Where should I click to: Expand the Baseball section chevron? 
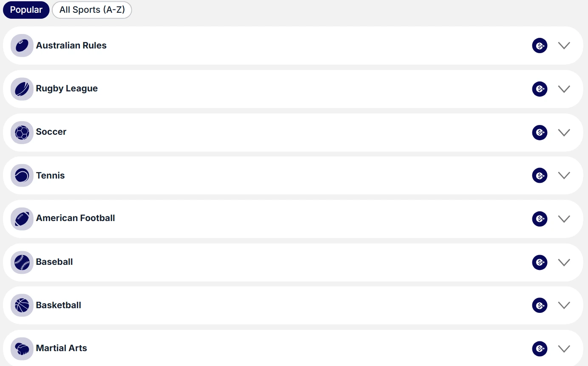(564, 262)
